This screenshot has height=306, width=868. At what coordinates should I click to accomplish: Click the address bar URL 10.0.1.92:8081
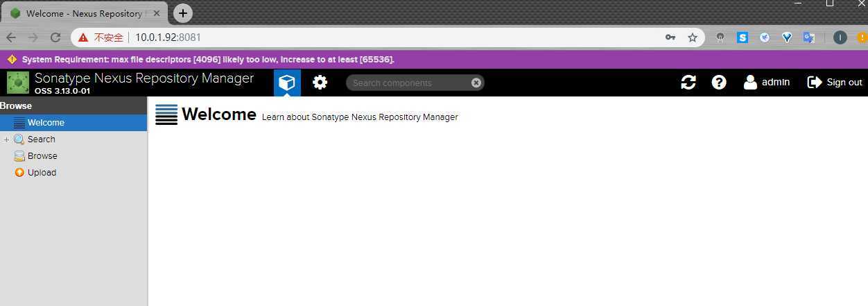(x=168, y=37)
